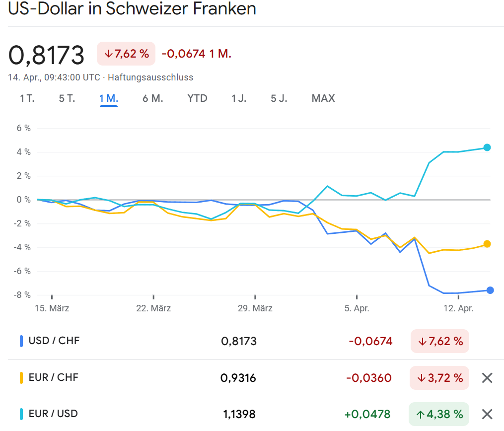Switch to YTD chart range
Viewport: 504px width, 431px height.
[x=197, y=98]
